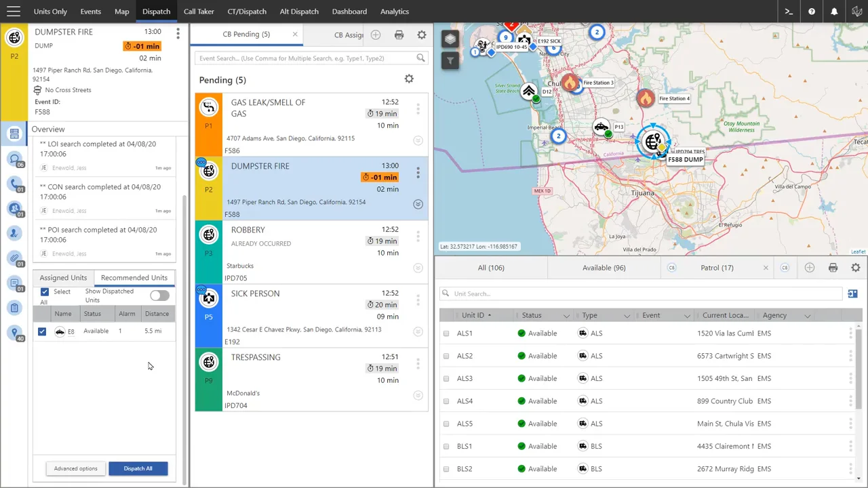Open the map layers icon
868x488 pixels.
[450, 39]
